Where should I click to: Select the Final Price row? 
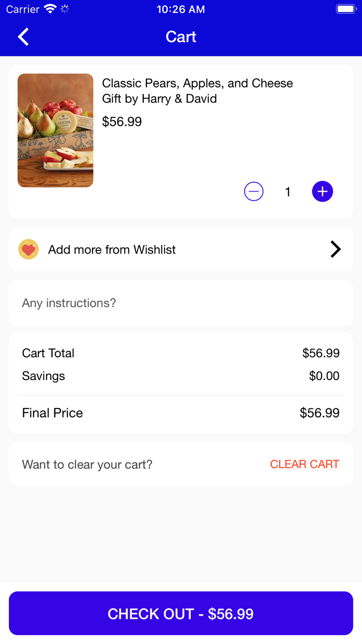tap(180, 413)
